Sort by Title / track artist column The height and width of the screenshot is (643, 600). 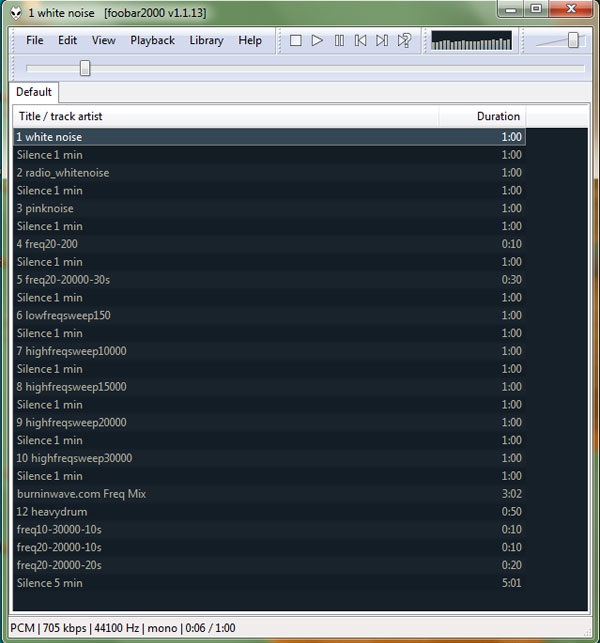point(226,116)
